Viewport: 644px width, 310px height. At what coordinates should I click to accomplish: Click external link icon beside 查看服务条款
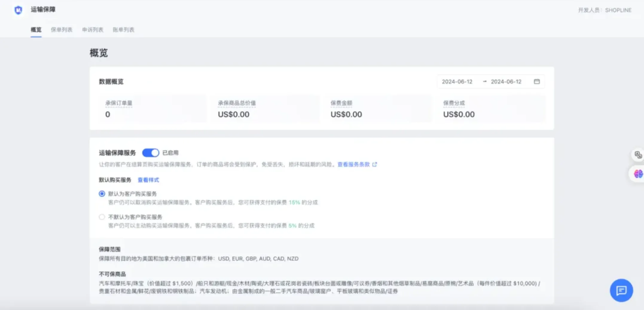(x=375, y=164)
